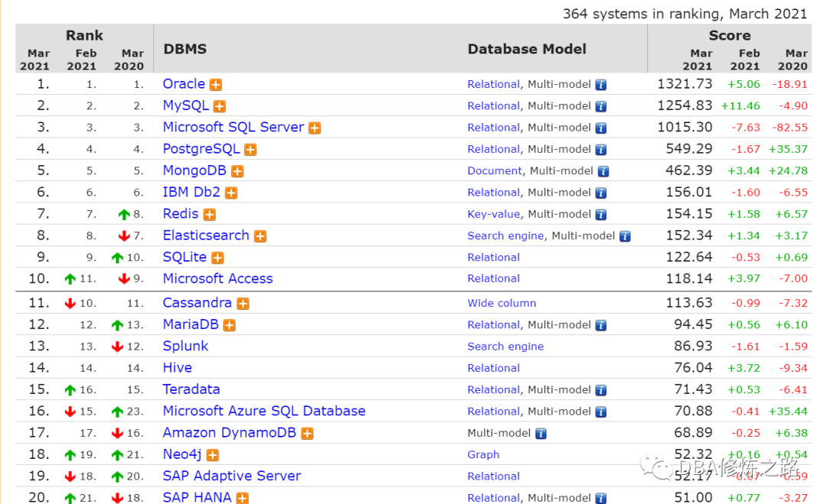Click the info icon in the MongoDB row

click(603, 171)
